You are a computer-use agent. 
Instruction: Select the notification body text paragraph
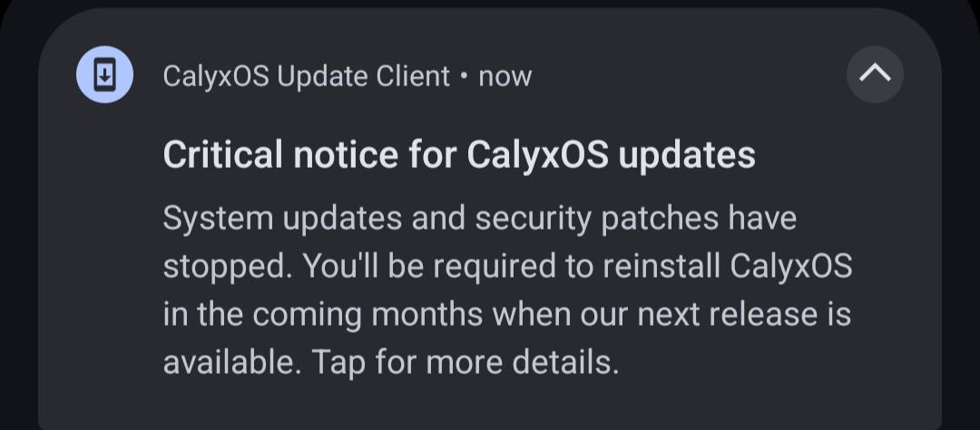tap(507, 290)
